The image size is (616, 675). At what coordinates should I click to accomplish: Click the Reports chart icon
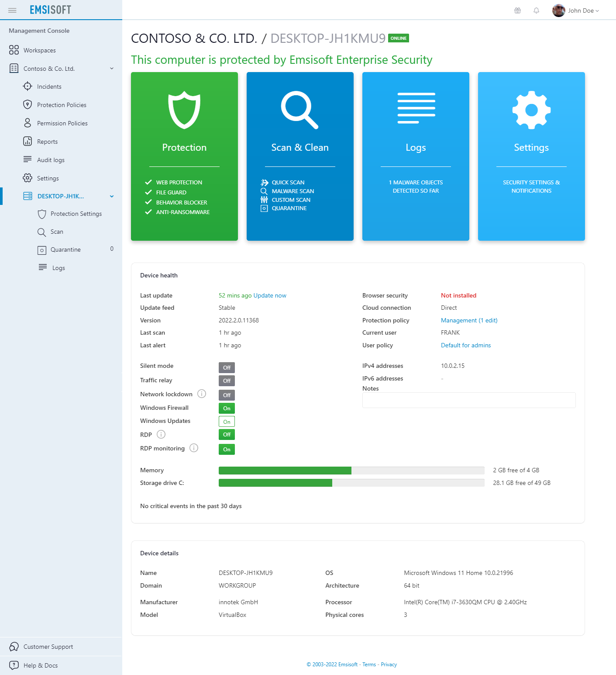point(28,141)
